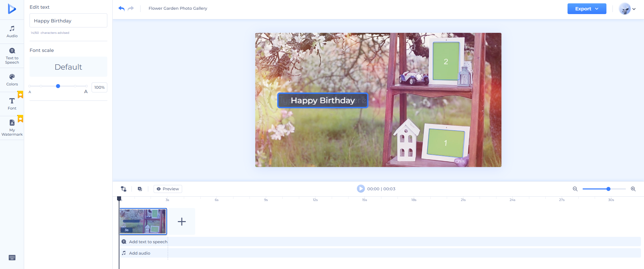644x269 pixels.
Task: Redo the last action
Action: tap(131, 8)
